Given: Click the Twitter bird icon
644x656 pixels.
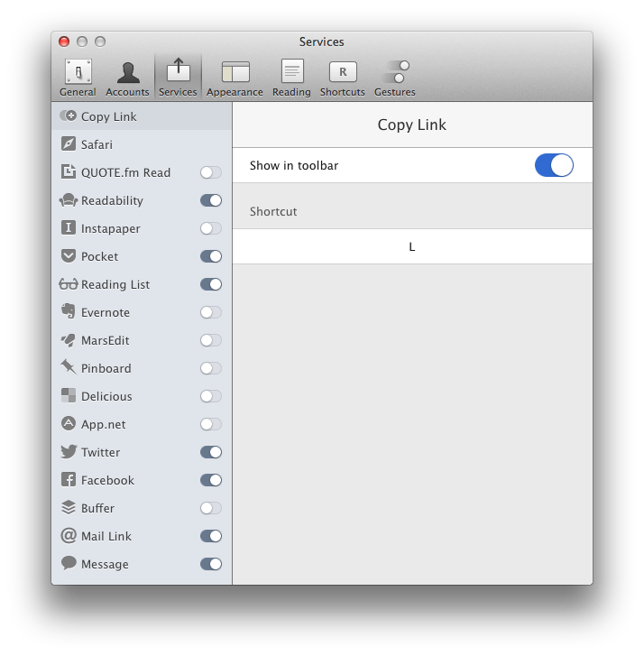Looking at the screenshot, I should (69, 451).
